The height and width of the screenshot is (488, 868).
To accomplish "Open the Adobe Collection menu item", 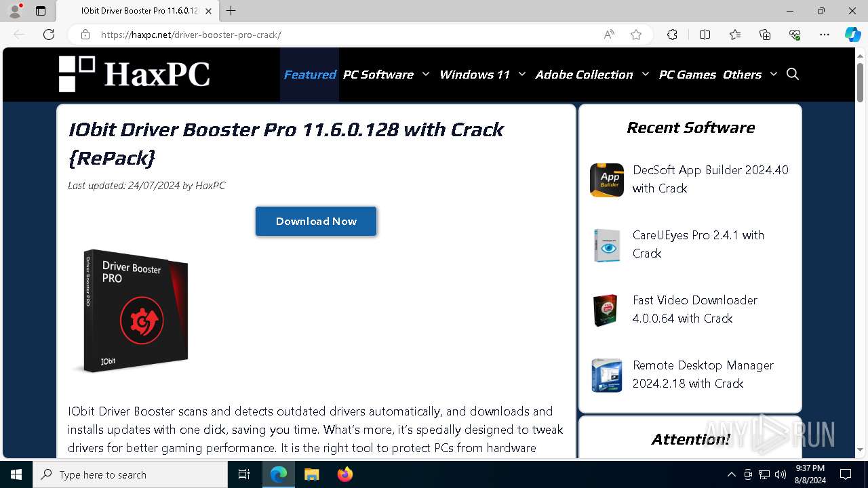I will 585,75.
